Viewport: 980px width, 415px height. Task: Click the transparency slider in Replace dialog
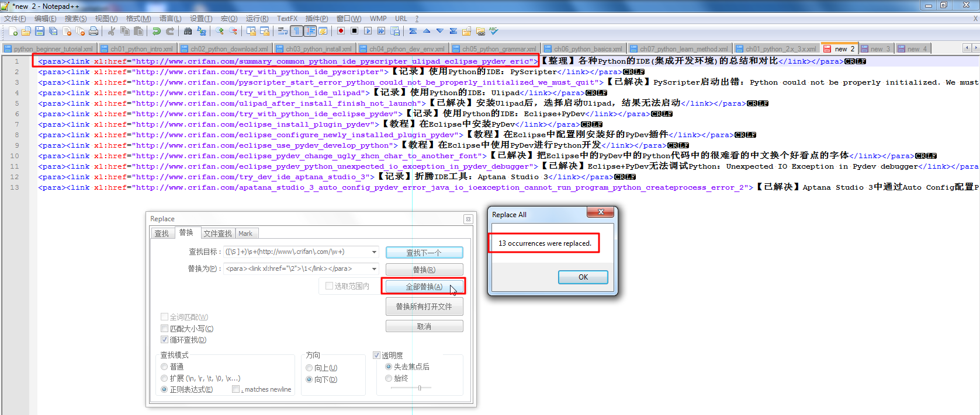click(419, 388)
